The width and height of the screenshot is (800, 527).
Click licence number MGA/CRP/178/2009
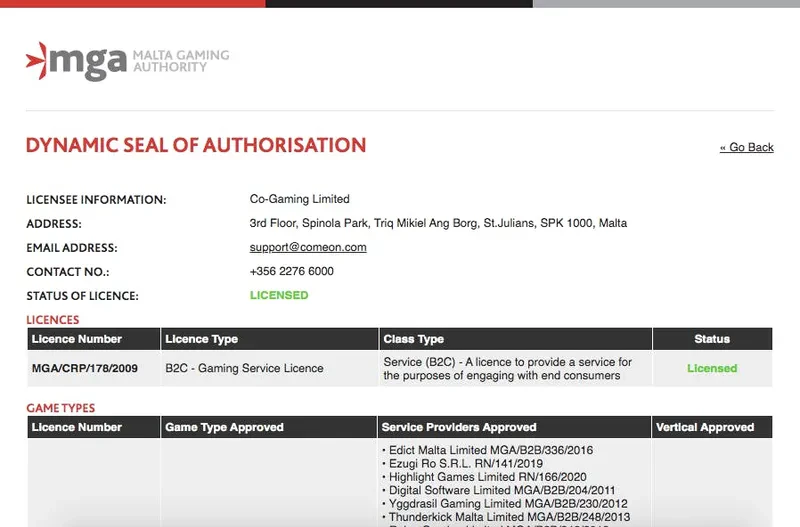click(x=85, y=368)
